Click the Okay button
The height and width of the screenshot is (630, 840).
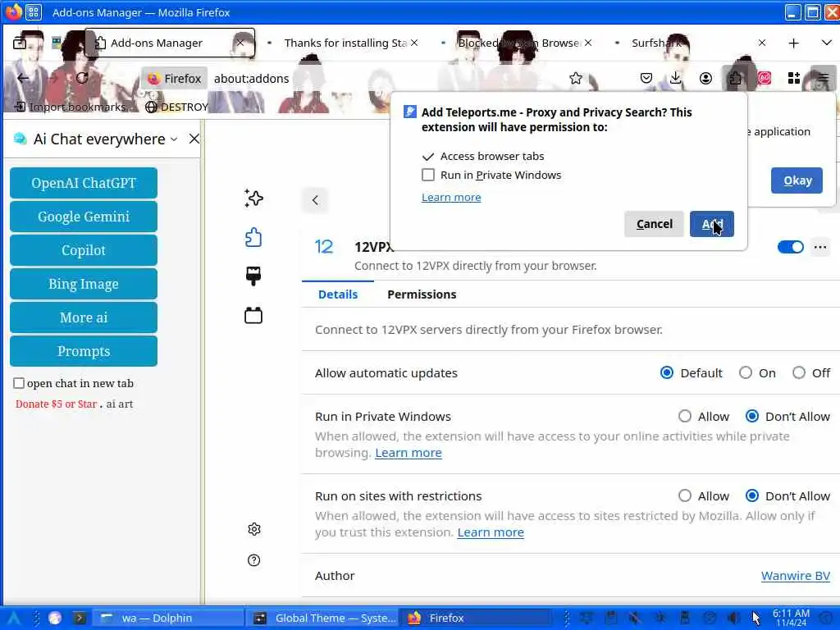(797, 180)
